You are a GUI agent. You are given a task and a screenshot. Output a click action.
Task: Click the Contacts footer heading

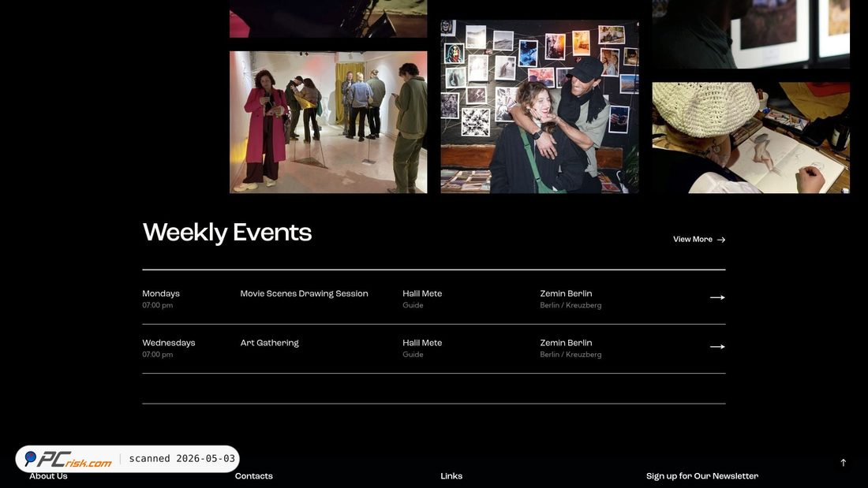point(254,476)
